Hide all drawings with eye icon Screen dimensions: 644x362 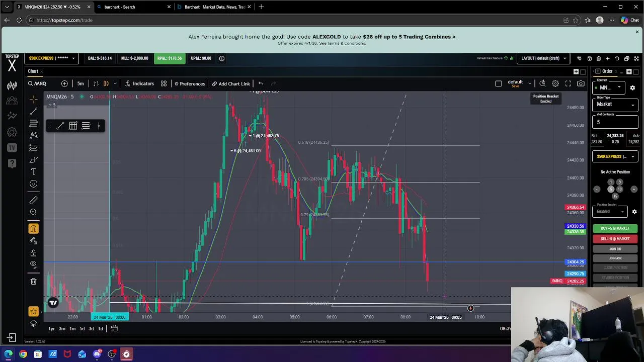(x=33, y=264)
